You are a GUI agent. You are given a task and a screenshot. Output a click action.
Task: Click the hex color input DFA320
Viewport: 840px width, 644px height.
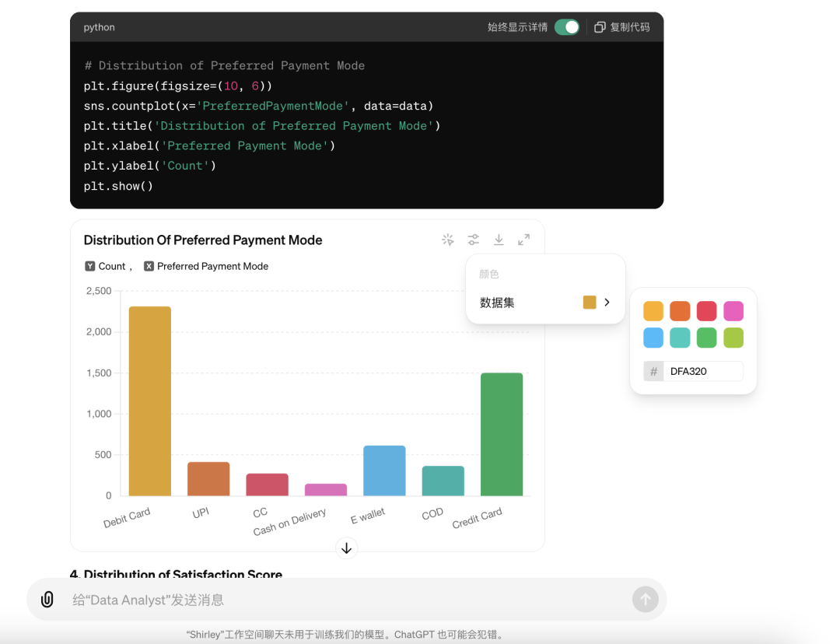tap(702, 372)
